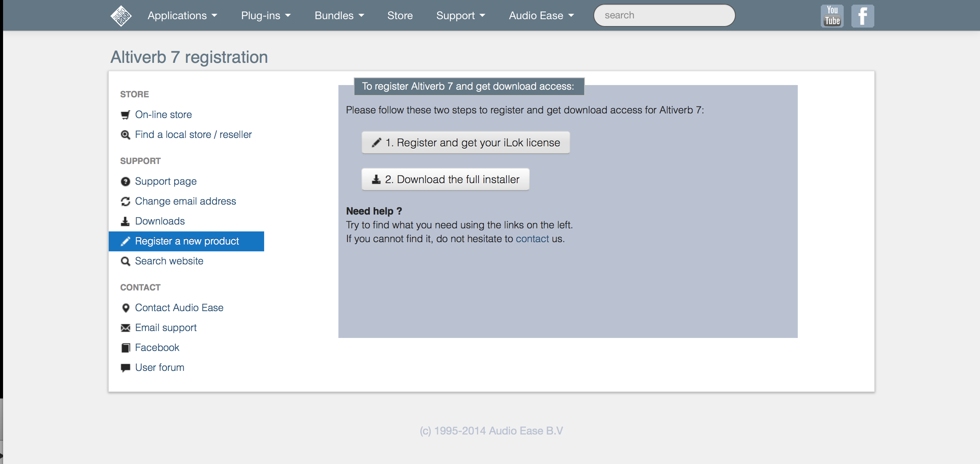
Task: Go to the On-line store link
Action: pyautogui.click(x=163, y=115)
